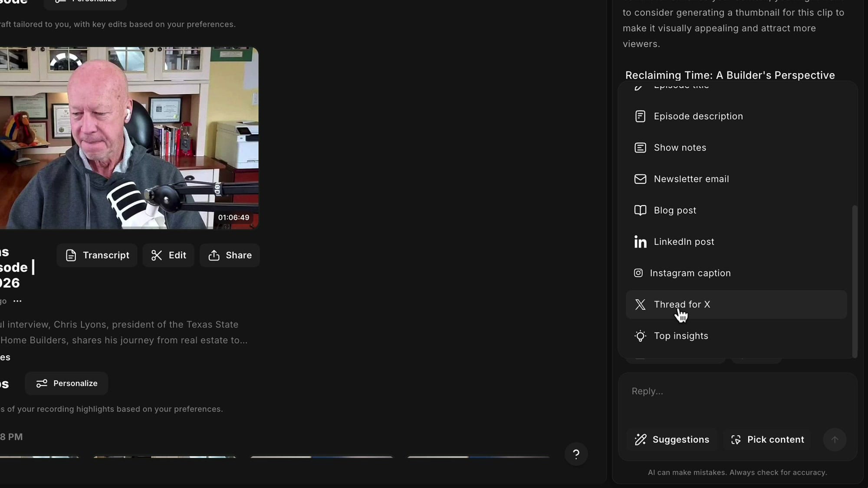Click the upward send arrow button

834,439
